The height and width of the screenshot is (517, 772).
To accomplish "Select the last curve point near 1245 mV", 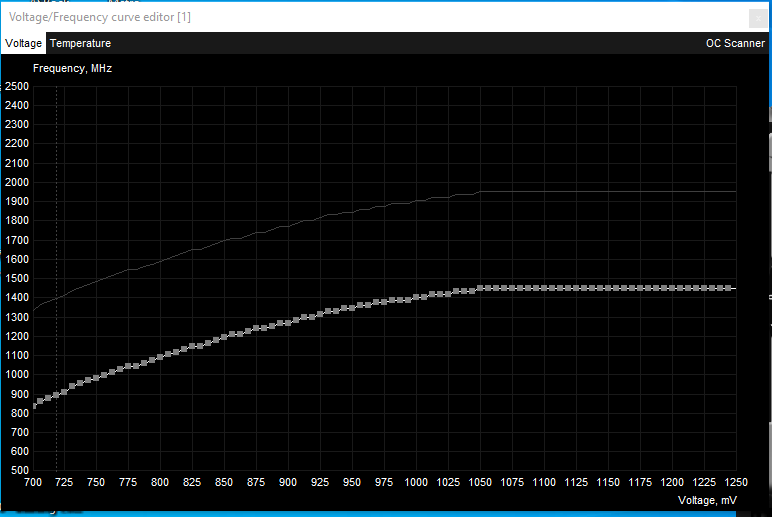I will [728, 288].
